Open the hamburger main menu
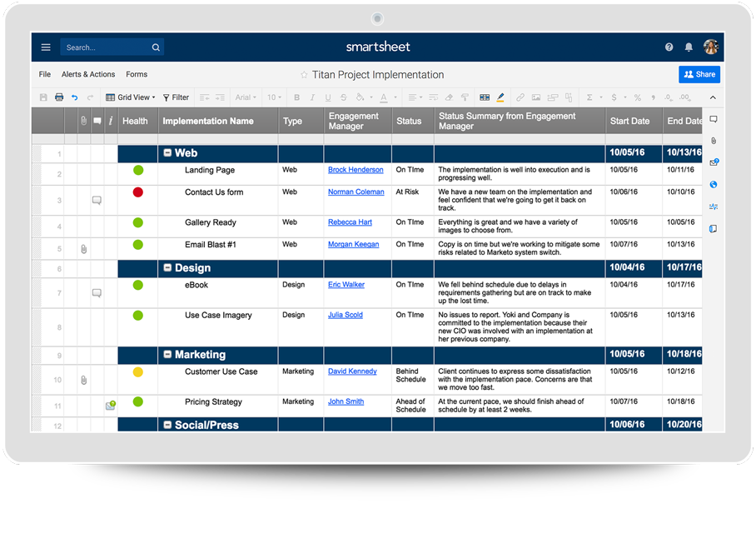756x533 pixels. [46, 47]
